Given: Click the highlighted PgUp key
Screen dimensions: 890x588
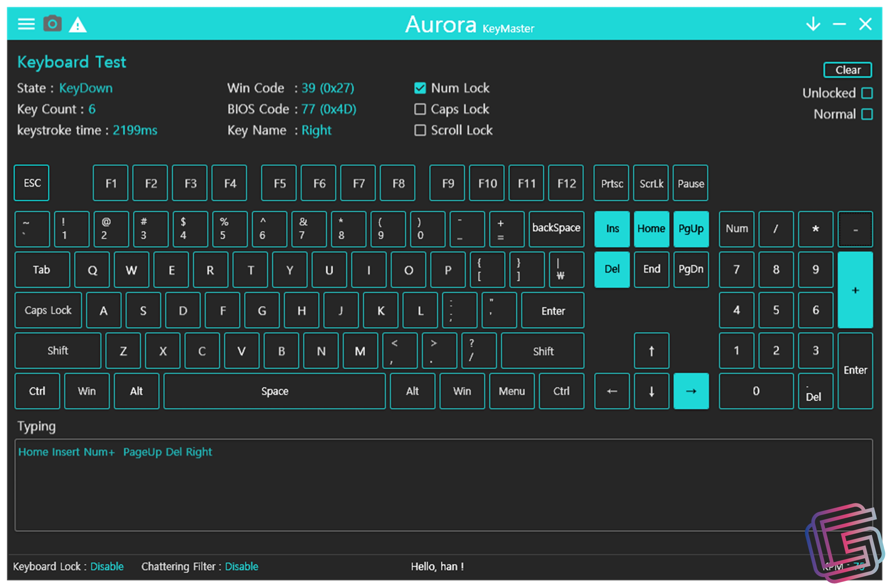Looking at the screenshot, I should click(x=691, y=229).
